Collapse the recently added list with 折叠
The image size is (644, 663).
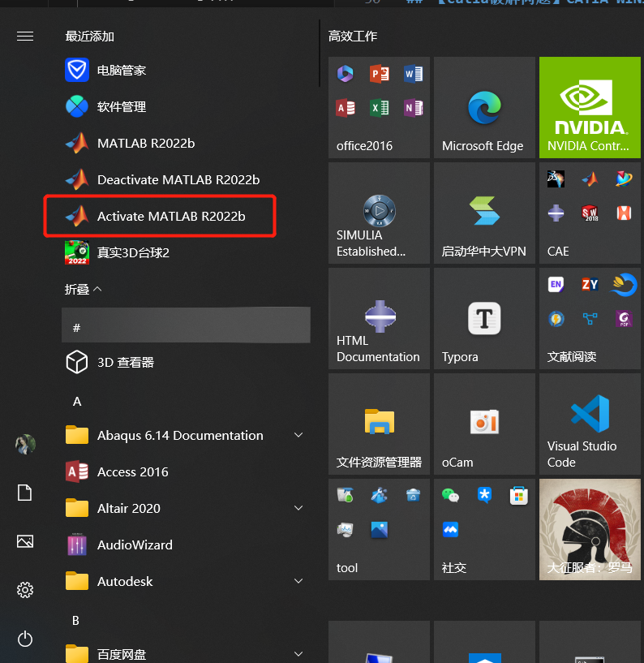(84, 289)
